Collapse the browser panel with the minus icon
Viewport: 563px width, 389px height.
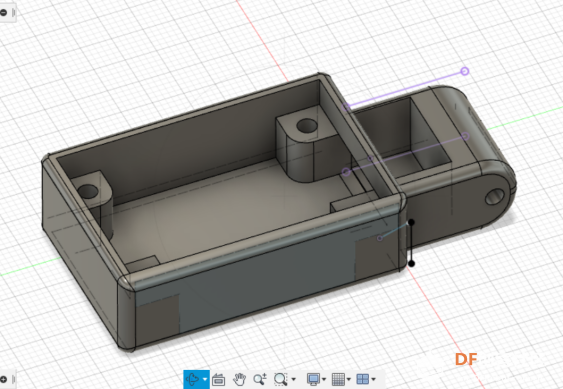tap(3, 13)
